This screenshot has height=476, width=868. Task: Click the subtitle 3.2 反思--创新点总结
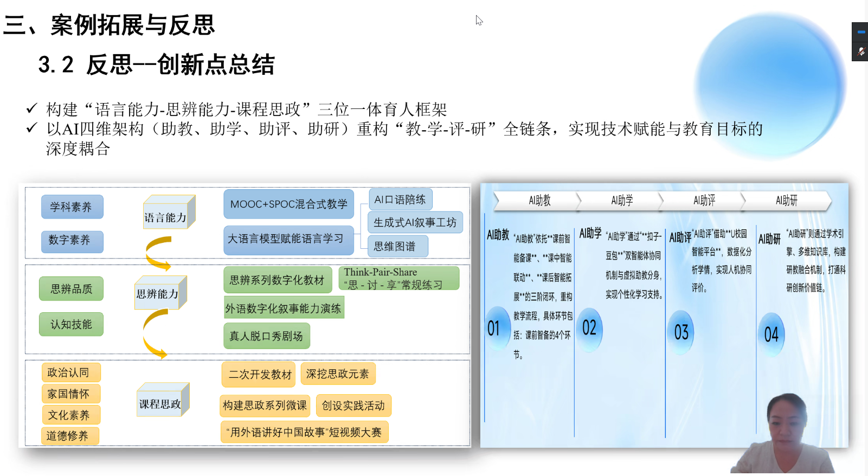pyautogui.click(x=156, y=65)
